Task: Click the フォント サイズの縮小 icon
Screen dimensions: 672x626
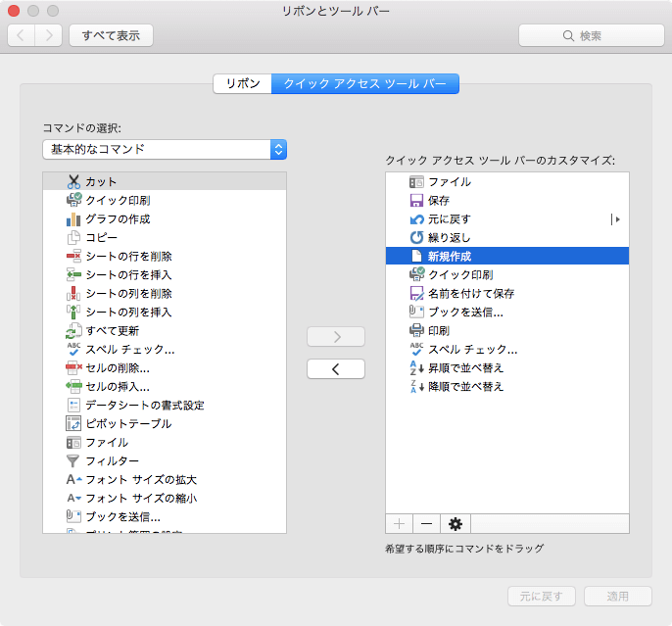Action: pos(73,498)
